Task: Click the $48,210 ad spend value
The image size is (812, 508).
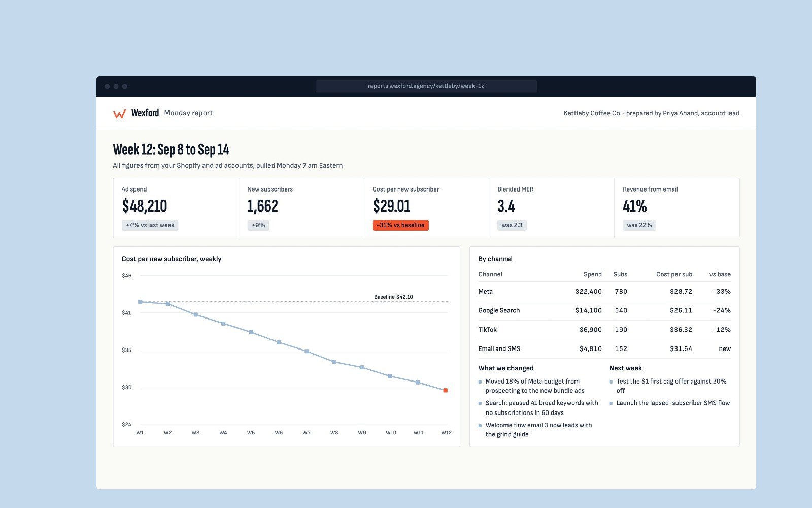Action: 145,206
